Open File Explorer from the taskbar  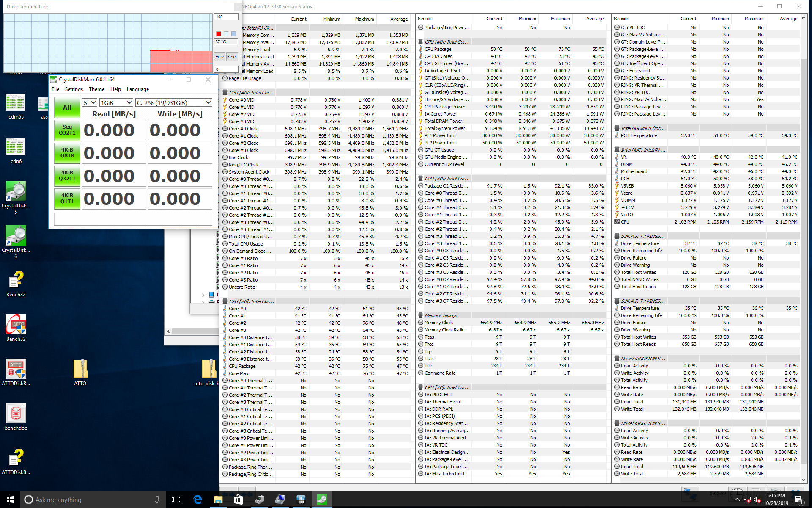(218, 500)
